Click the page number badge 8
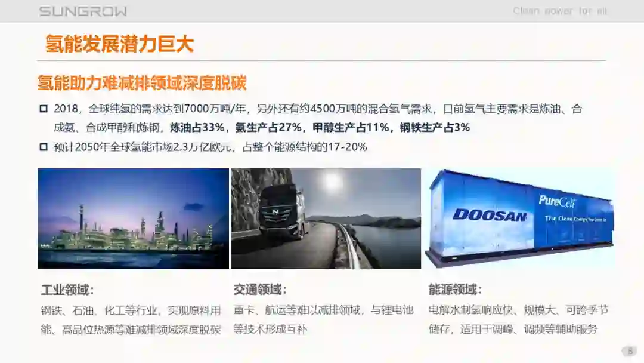644x363 pixels. pyautogui.click(x=630, y=351)
